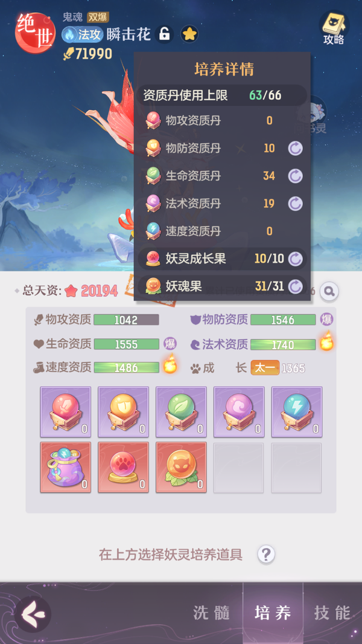Select the green leaf 生命资质丹 slot

point(181,411)
